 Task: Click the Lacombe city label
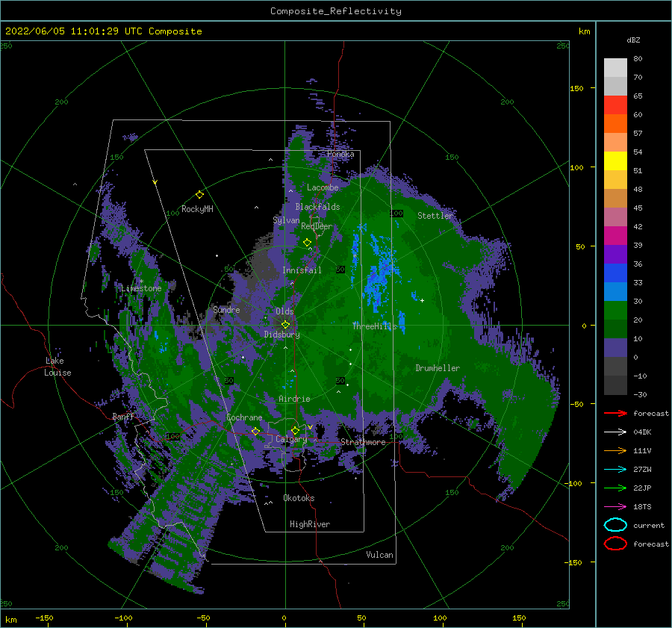[323, 187]
